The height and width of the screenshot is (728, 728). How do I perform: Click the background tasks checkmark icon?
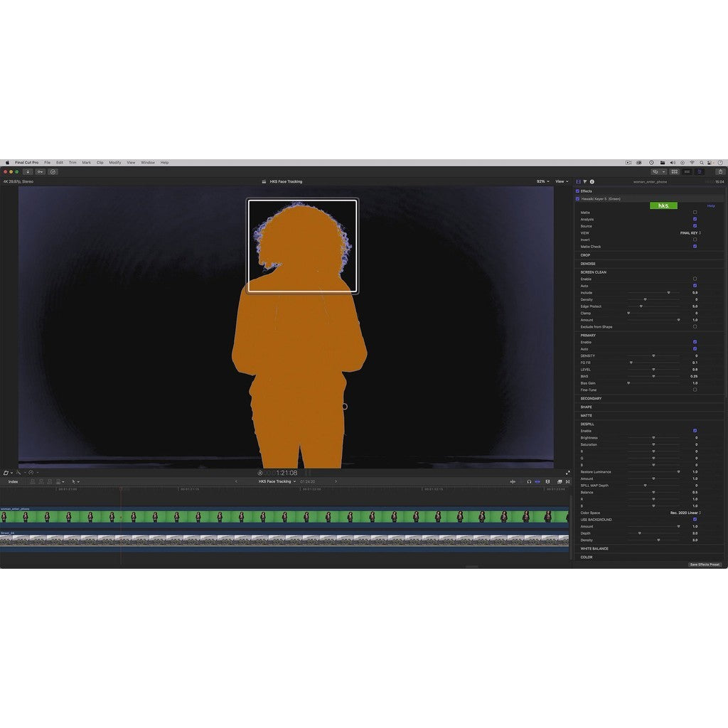click(x=53, y=172)
